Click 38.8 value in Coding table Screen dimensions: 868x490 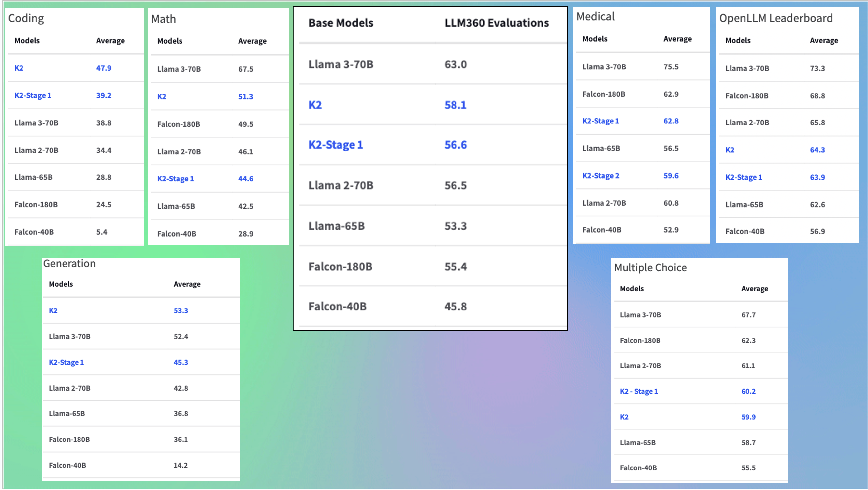104,123
